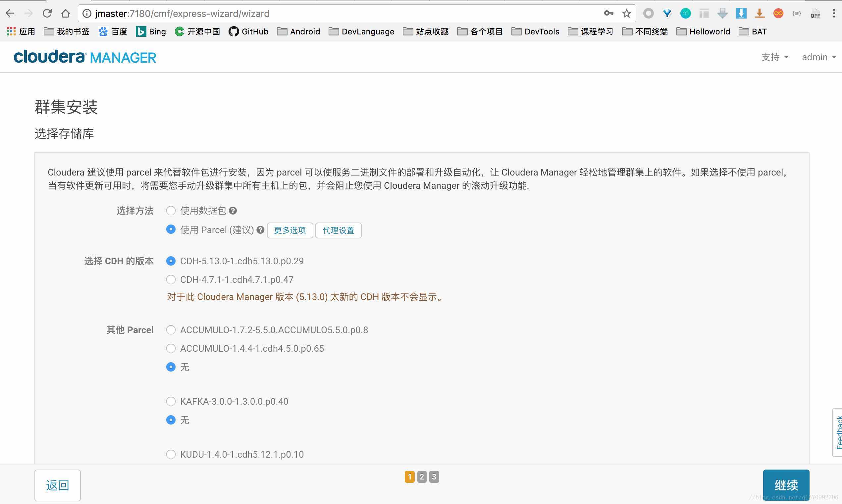Open the DevTools bookmark folder
The height and width of the screenshot is (504, 842).
[535, 31]
